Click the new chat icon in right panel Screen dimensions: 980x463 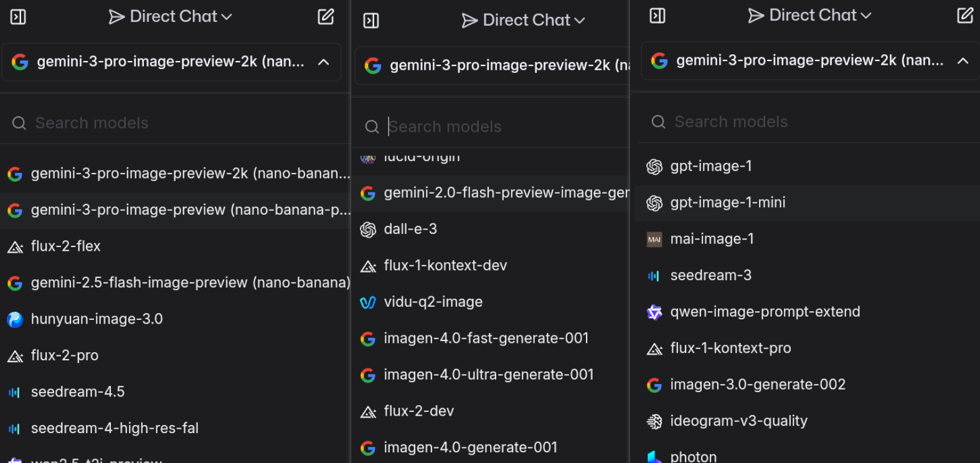tap(964, 16)
